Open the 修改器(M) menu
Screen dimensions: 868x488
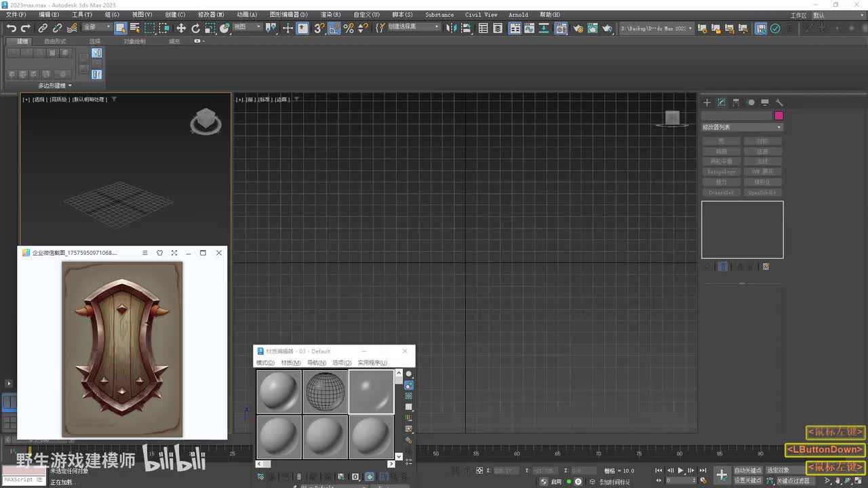pyautogui.click(x=211, y=14)
